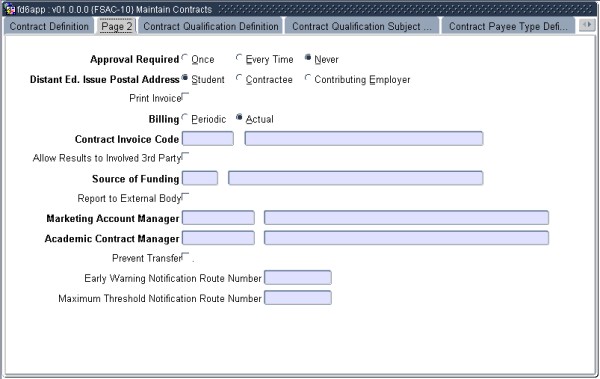Click the tab scroll arrows button
Viewport: 600px width, 379px height.
[587, 25]
